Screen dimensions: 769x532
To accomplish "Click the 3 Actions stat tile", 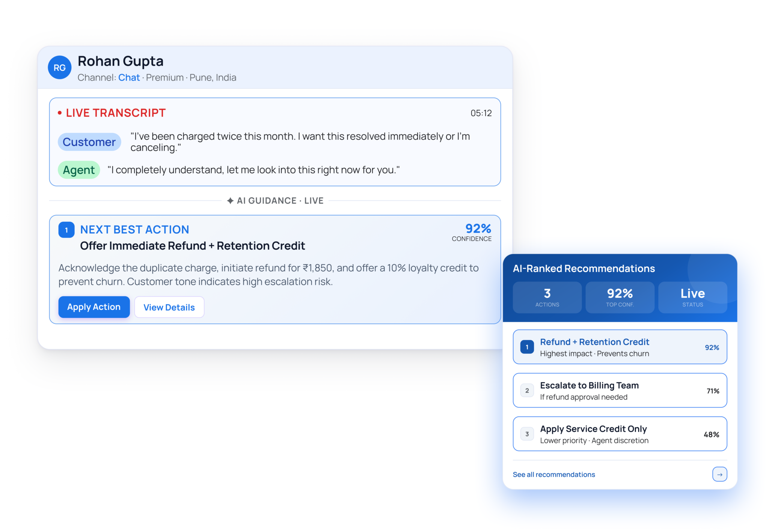I will [x=547, y=298].
